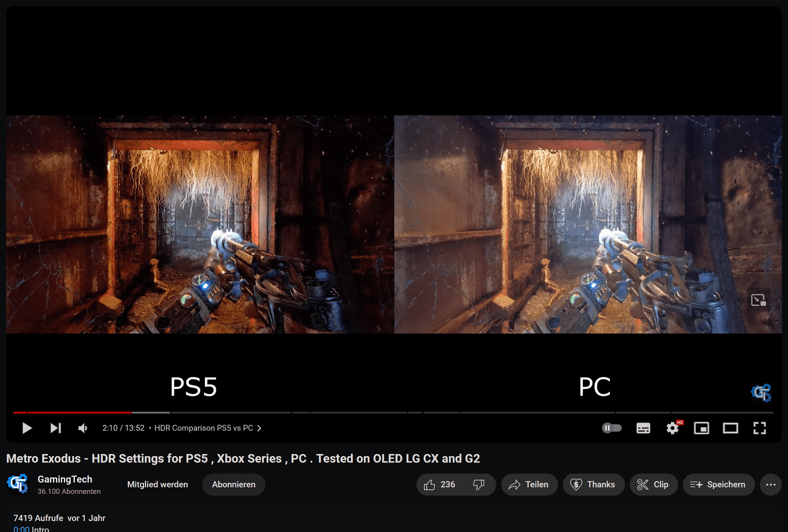Click the PC side of the video
Viewport: 788px width, 532px height.
click(x=588, y=224)
